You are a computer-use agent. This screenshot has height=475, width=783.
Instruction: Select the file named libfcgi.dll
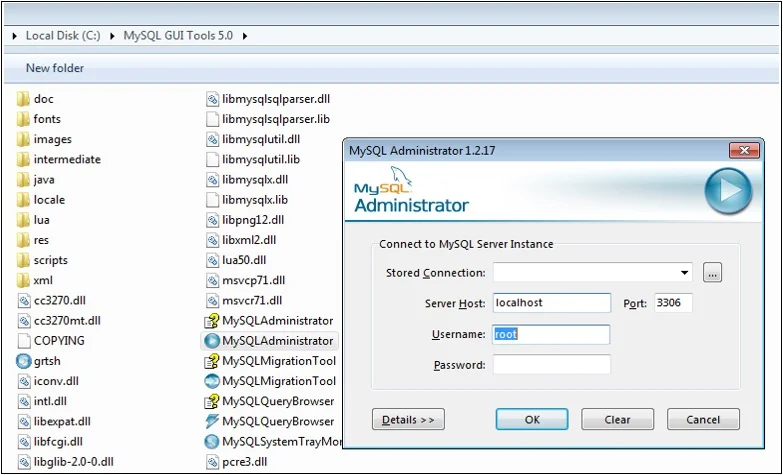click(58, 442)
